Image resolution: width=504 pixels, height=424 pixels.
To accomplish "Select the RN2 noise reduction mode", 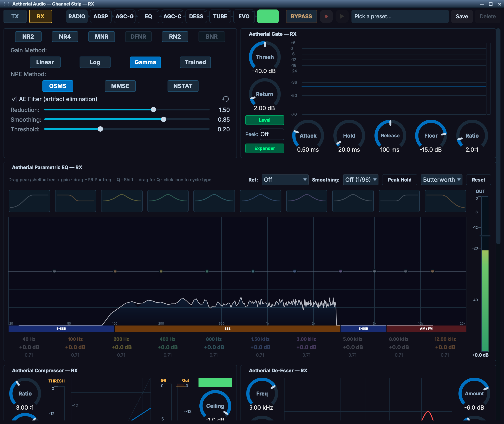I will coord(175,36).
